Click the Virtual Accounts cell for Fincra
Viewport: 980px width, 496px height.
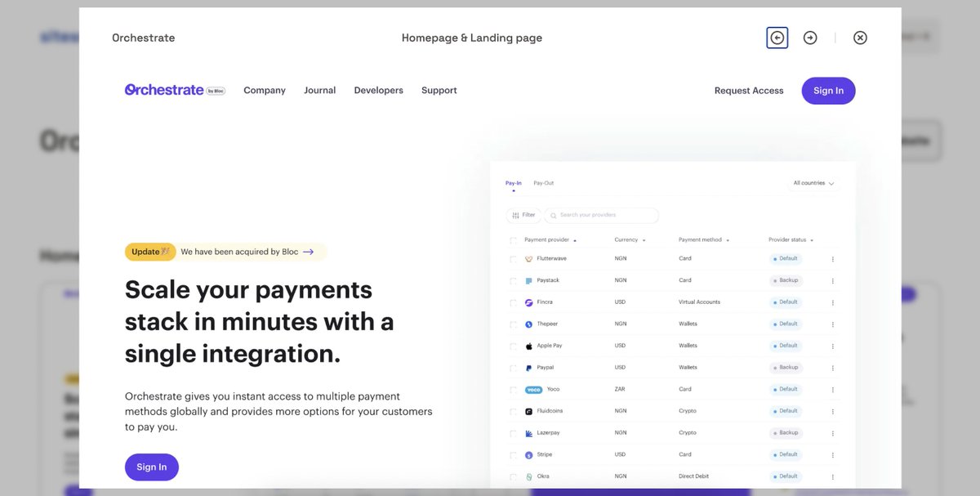click(699, 302)
